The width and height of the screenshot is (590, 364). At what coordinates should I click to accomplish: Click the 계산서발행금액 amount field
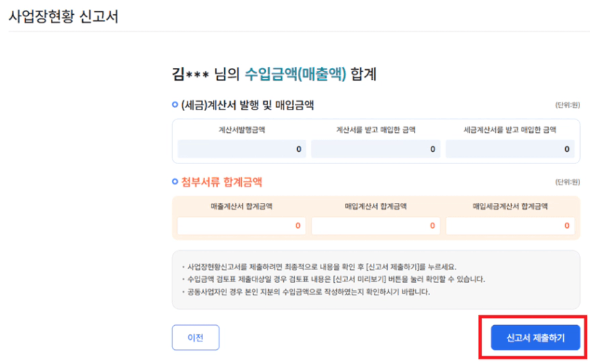pyautogui.click(x=242, y=149)
